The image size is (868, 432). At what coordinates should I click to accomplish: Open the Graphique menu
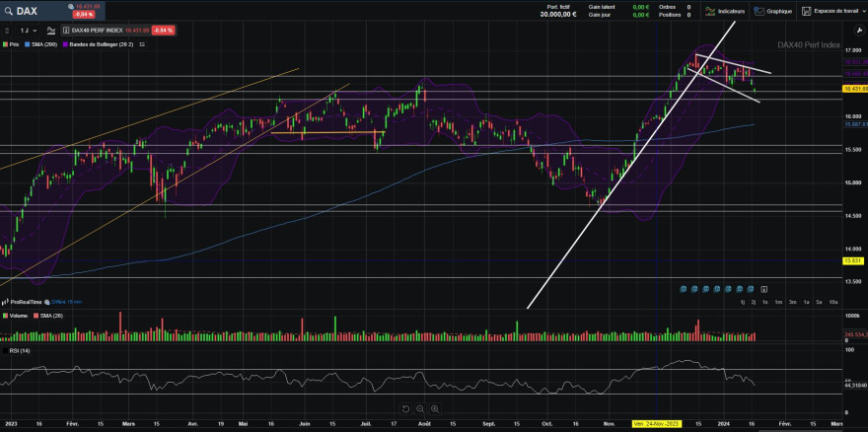(x=772, y=11)
